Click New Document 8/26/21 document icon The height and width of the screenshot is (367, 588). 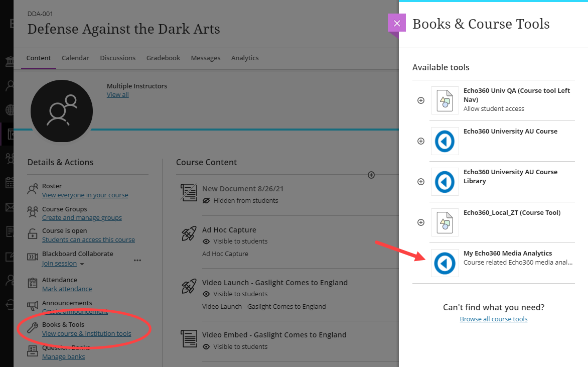click(189, 192)
